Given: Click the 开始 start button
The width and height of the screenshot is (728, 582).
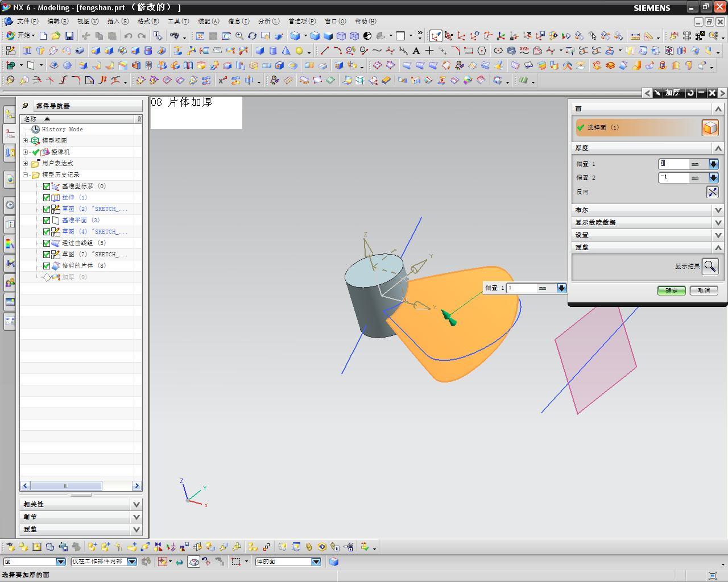Looking at the screenshot, I should point(20,35).
